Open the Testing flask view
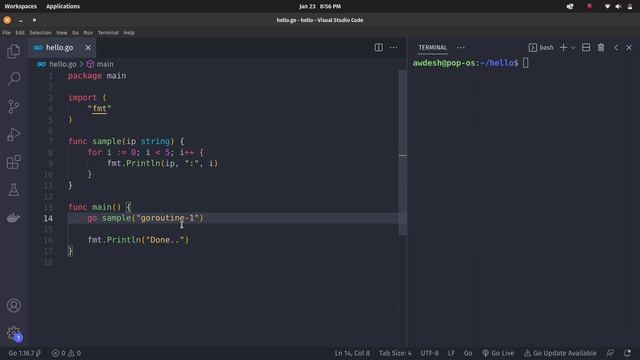 click(x=13, y=190)
